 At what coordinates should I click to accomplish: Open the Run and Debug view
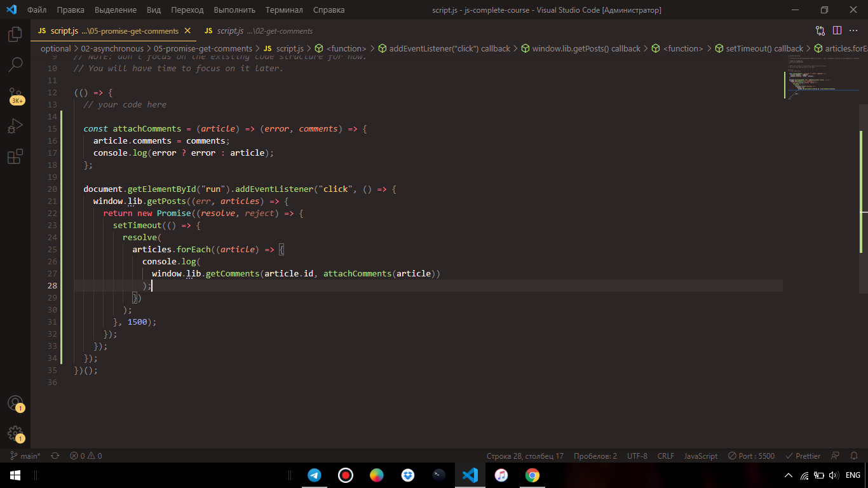click(x=15, y=126)
